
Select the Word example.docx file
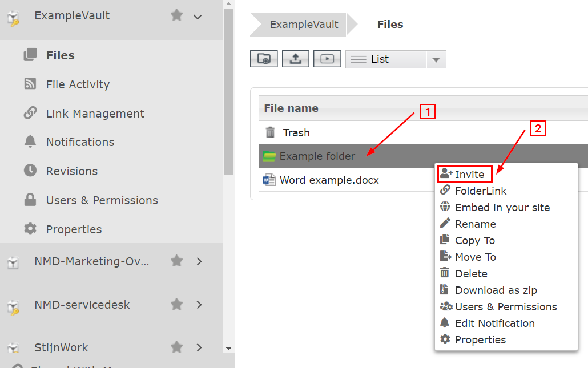tap(329, 180)
